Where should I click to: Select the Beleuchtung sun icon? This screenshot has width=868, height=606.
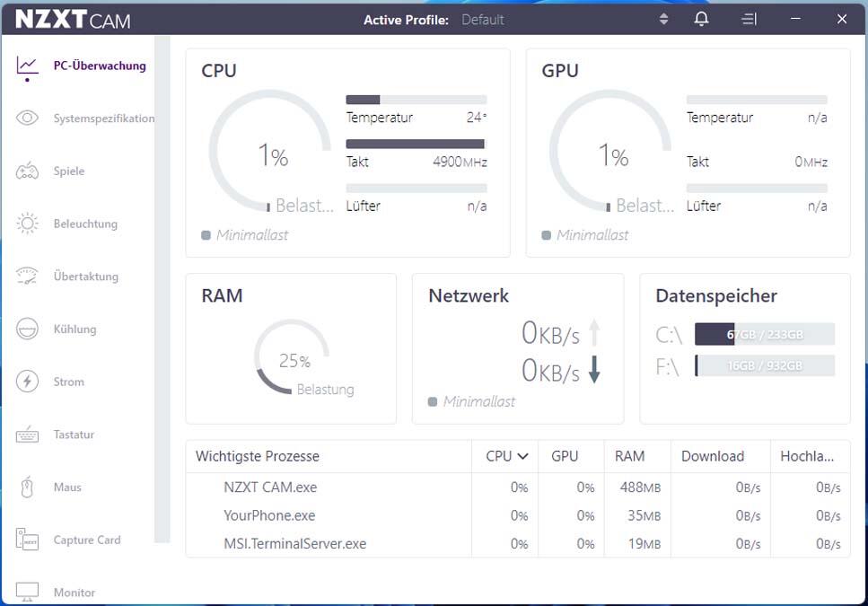pos(27,224)
